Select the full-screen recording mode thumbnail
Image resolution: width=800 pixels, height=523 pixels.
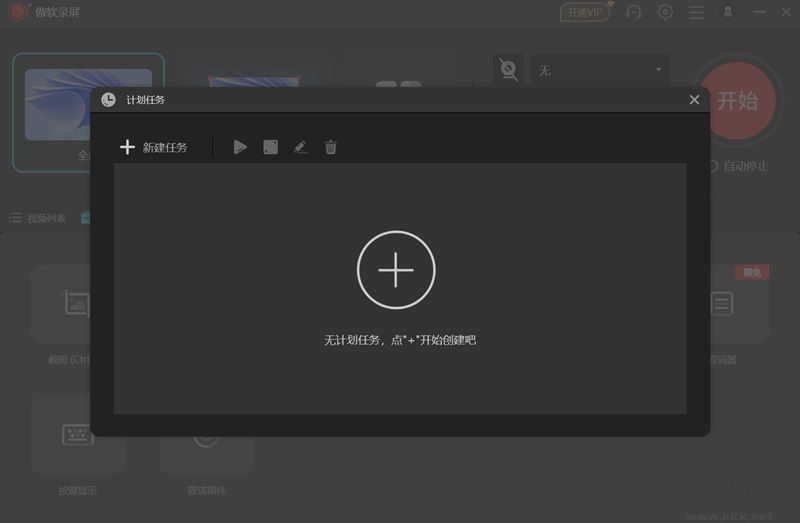tap(88, 105)
